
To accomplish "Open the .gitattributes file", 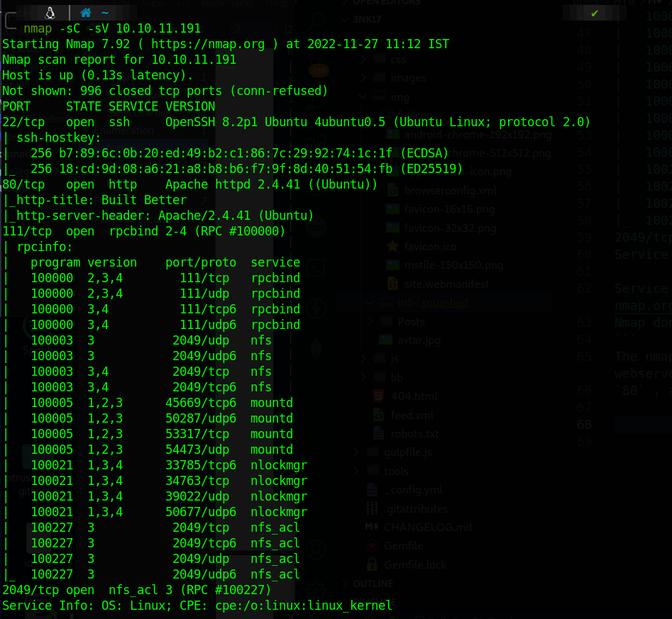I will [x=416, y=508].
